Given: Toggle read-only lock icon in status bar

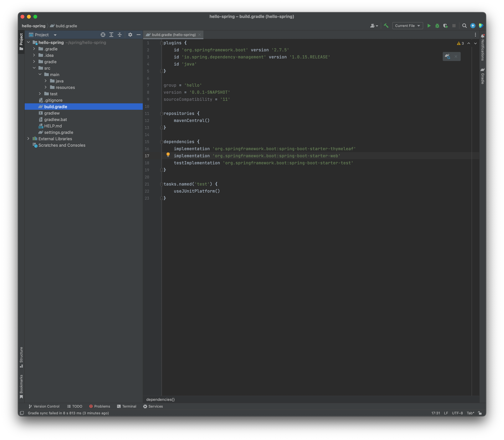Looking at the screenshot, I should (480, 413).
